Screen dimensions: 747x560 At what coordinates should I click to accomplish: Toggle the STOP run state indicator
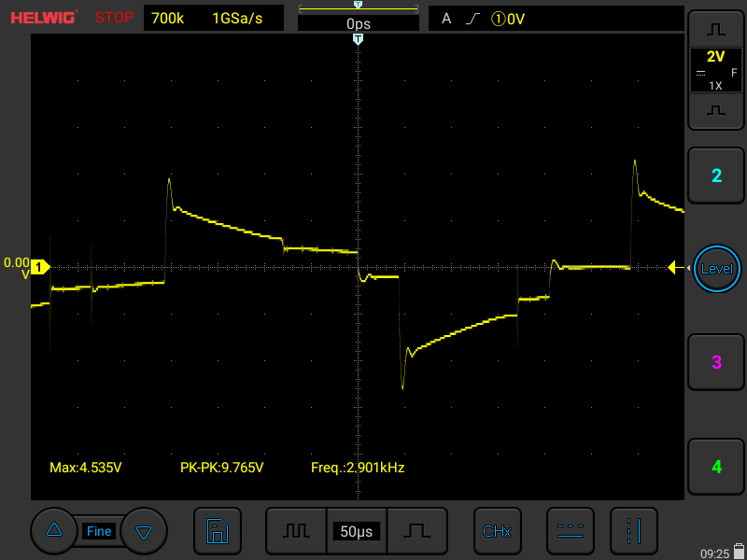(x=114, y=18)
